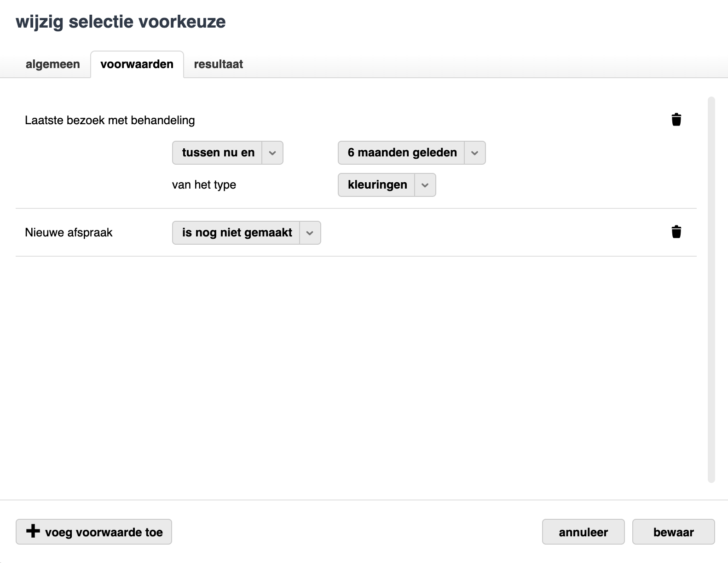Image resolution: width=728 pixels, height=563 pixels.
Task: Click the vertical scrollbar of the conditions list
Action: click(x=711, y=290)
